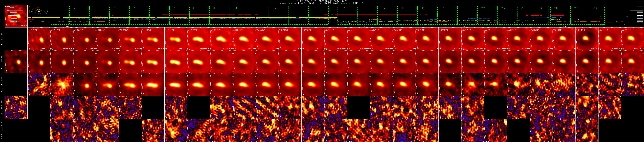Image resolution: width=644 pixels, height=142 pixels.
Task: Click the 02:00 time axis tick label
Action: click(266, 26)
